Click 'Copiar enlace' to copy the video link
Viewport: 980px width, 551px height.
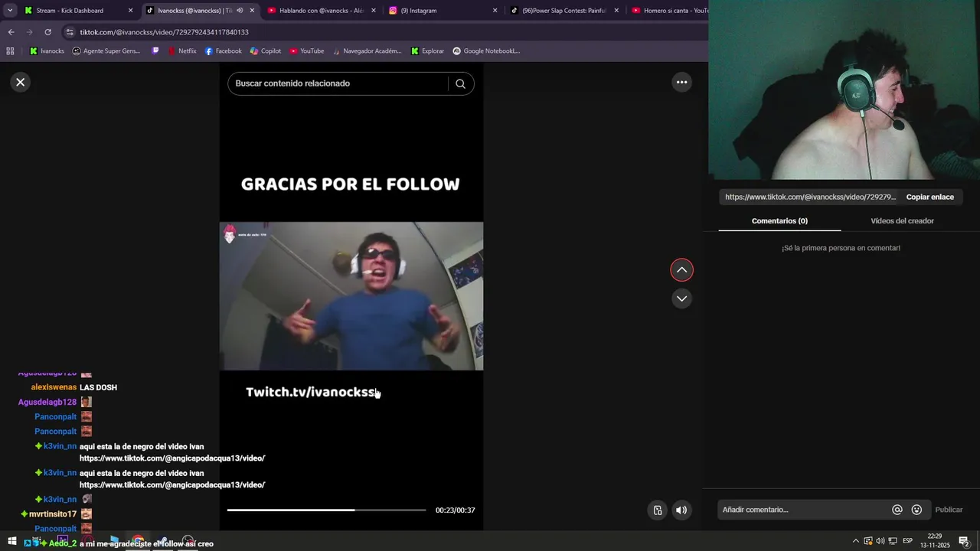[x=930, y=197]
